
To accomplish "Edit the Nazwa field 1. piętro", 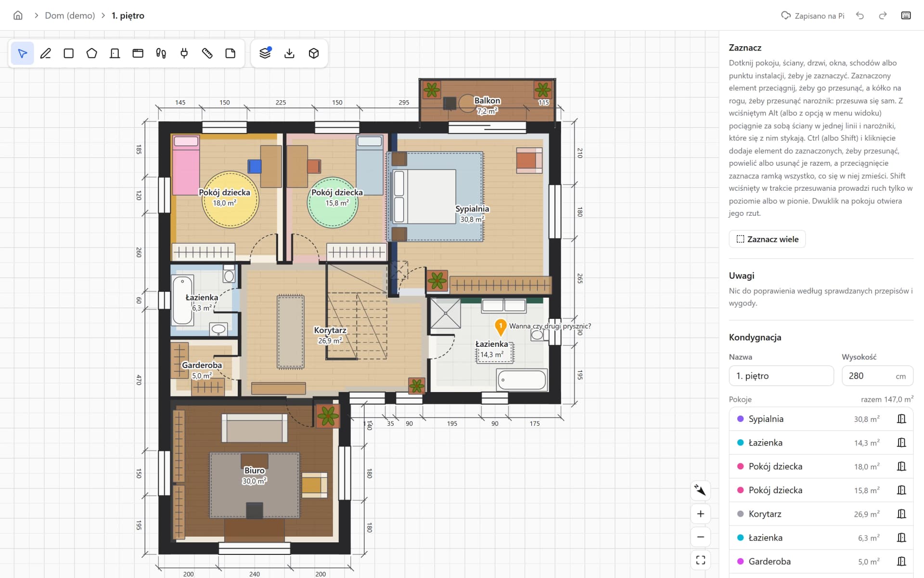I will click(781, 376).
